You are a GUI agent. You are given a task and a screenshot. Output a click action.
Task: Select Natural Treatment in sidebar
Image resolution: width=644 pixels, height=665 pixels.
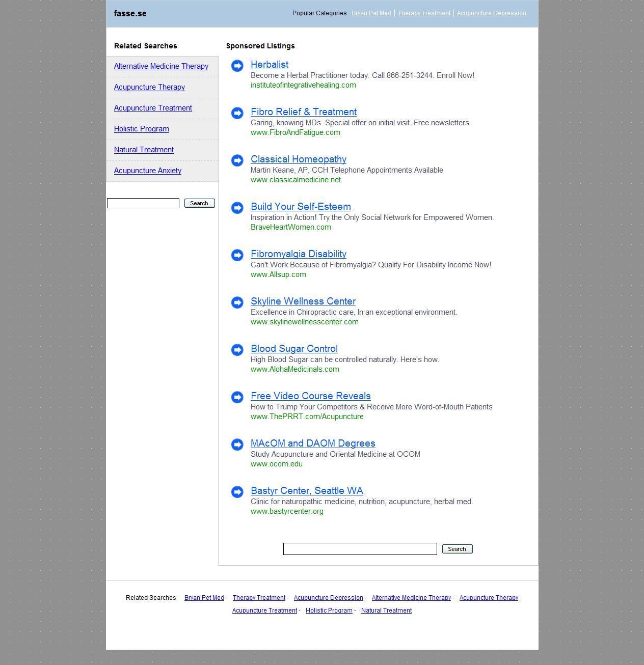[144, 150]
